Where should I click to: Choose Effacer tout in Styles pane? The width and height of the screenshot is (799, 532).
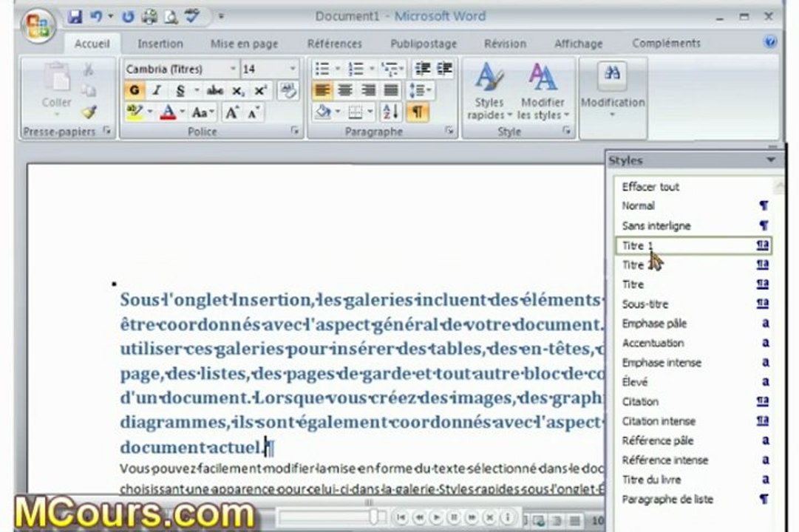693,186
